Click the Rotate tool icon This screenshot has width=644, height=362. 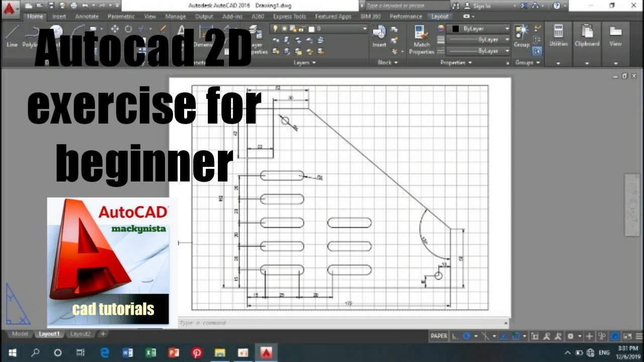(128, 29)
